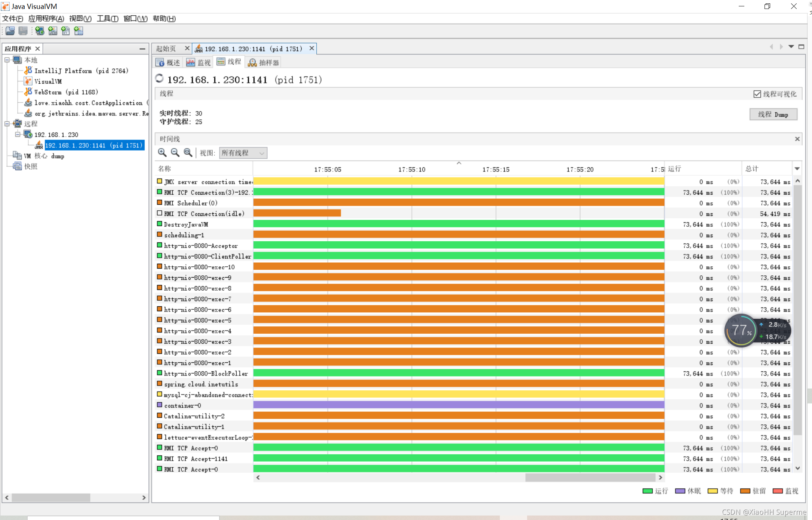Click the fit-to-width zoom icon
The height and width of the screenshot is (520, 812).
(188, 152)
